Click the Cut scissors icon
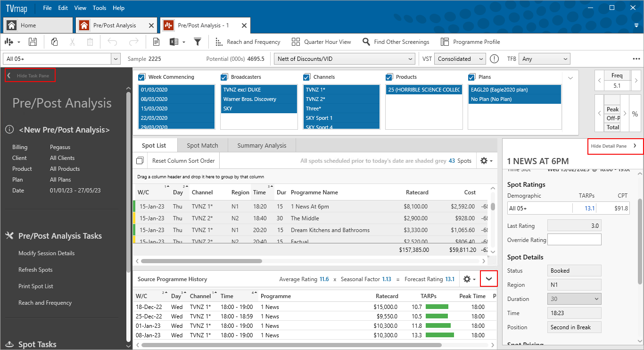The height and width of the screenshot is (350, 644). pyautogui.click(x=72, y=42)
